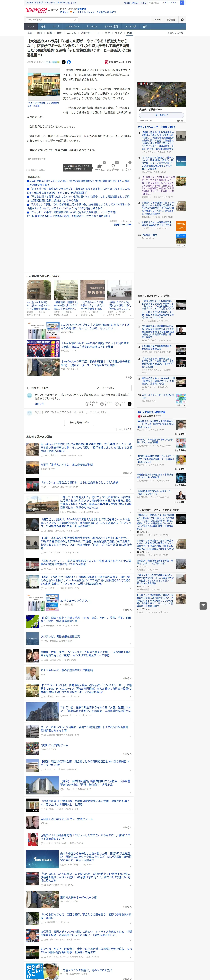The width and height of the screenshot is (210, 980).
Task: Open the article photo of the ward office
Action: point(44,84)
